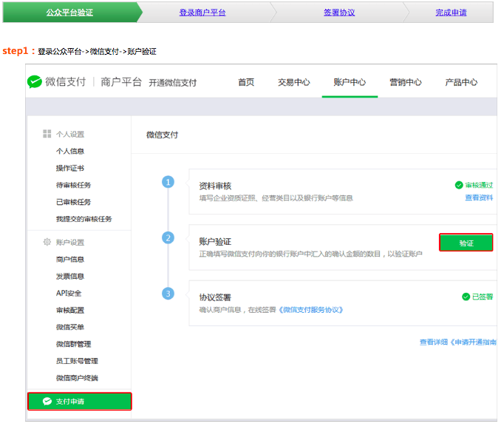Switch to the 账户中心 menu
The width and height of the screenshot is (504, 429).
350,82
